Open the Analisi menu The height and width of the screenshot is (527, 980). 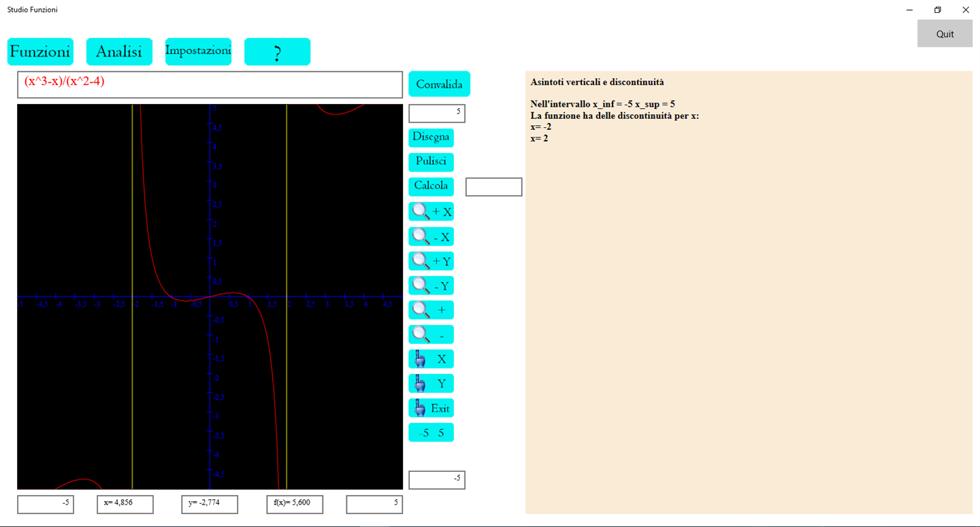coord(119,52)
